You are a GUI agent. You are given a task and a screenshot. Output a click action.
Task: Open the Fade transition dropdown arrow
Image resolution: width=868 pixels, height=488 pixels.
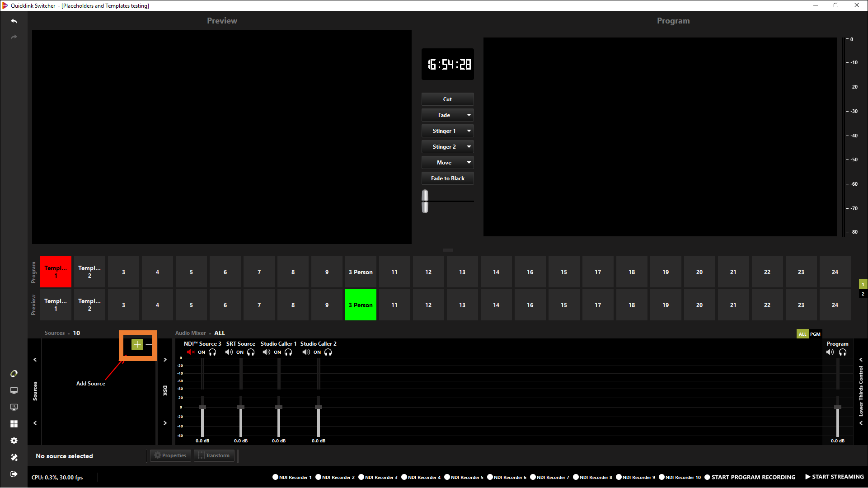[469, 115]
